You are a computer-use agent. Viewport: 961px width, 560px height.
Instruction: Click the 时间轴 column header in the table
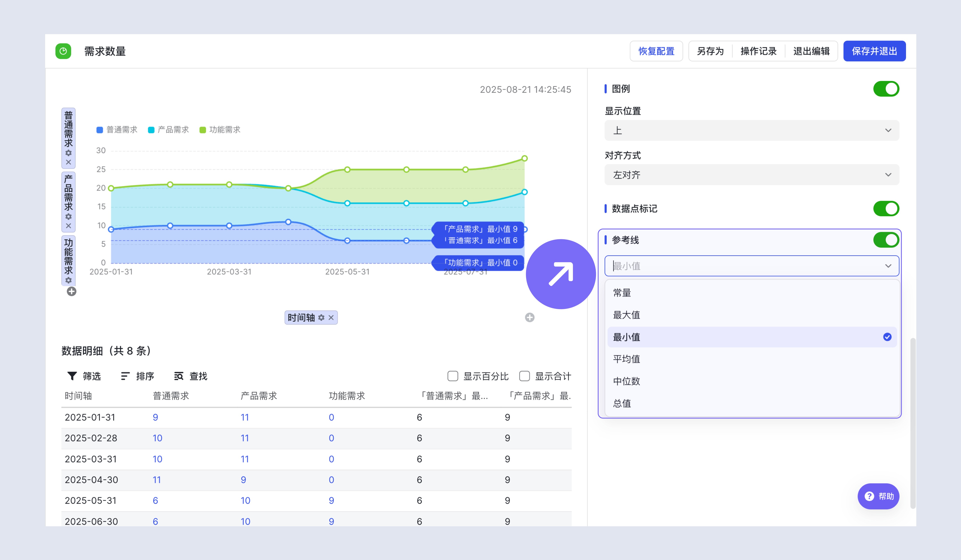78,396
